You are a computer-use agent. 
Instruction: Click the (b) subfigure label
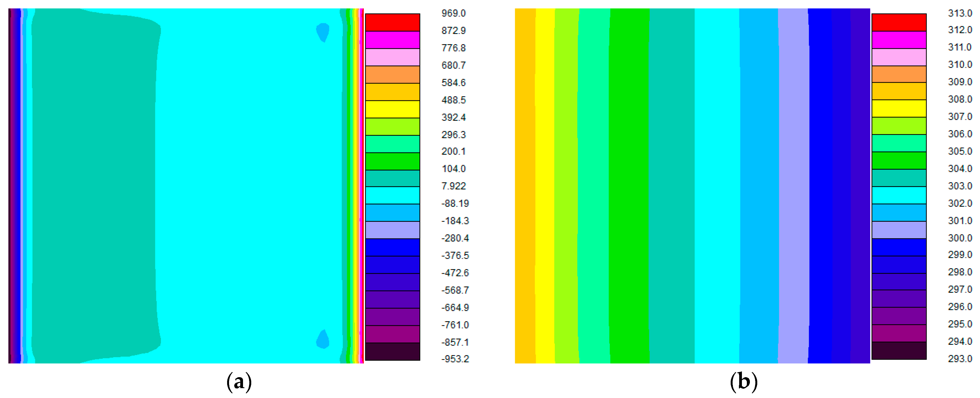coord(743,382)
